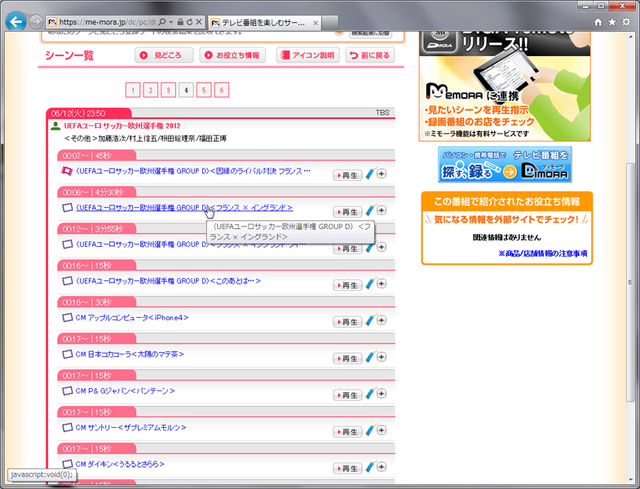
Task: Open CM 日本コカコーラ 太陽のマテ茶 link
Action: 130,354
